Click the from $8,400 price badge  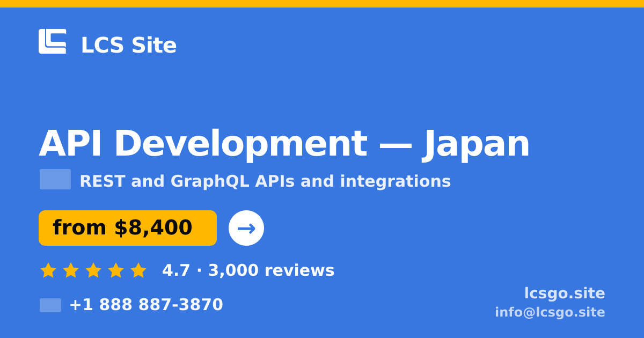coord(128,228)
